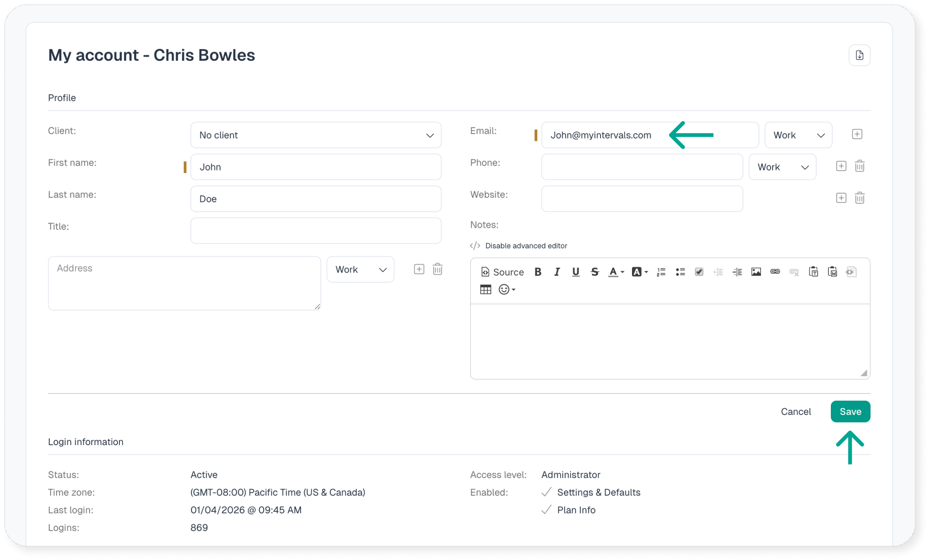
Task: Insert a table in the notes editor
Action: coord(485,290)
